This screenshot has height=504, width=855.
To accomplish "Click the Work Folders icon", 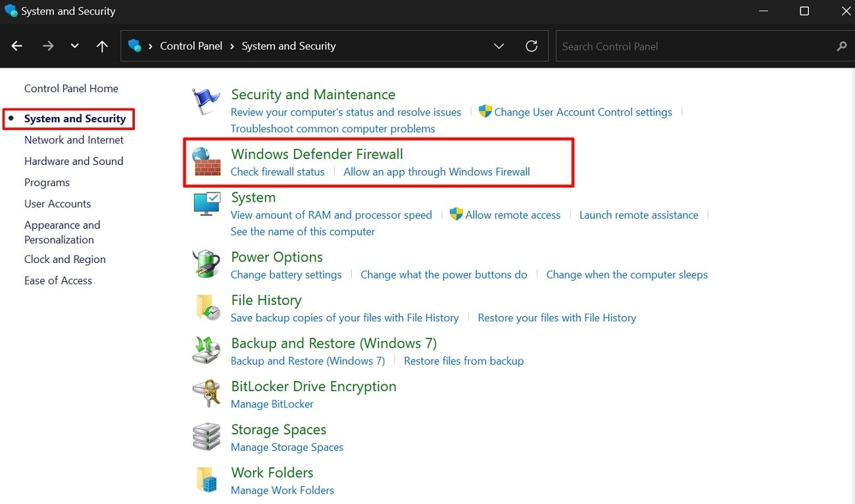I will 207,480.
